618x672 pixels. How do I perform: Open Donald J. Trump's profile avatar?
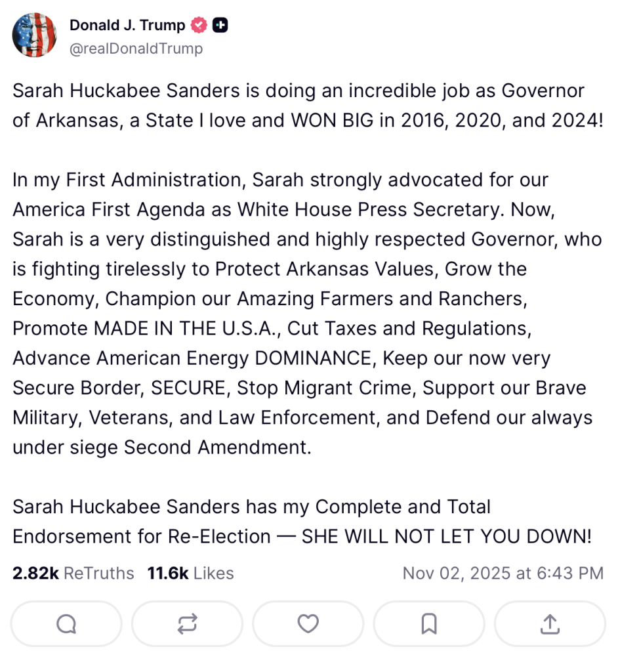click(34, 35)
